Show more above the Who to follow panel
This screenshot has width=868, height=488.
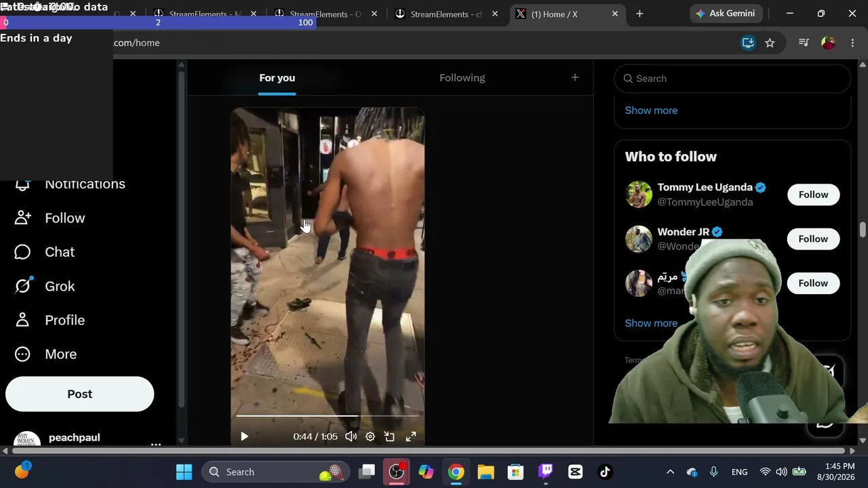651,110
